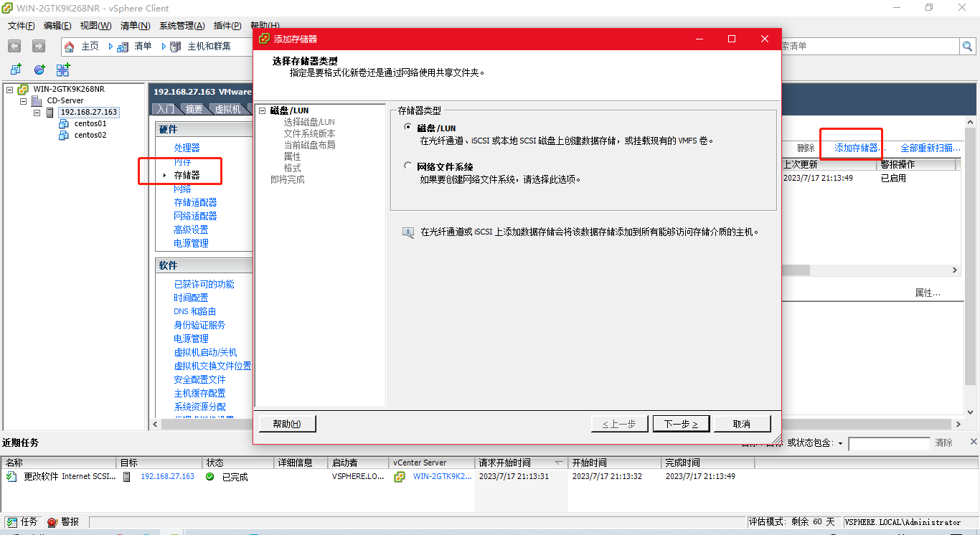Screen dimensions: 980x535
Task: Click the 主页 home icon
Action: point(70,47)
